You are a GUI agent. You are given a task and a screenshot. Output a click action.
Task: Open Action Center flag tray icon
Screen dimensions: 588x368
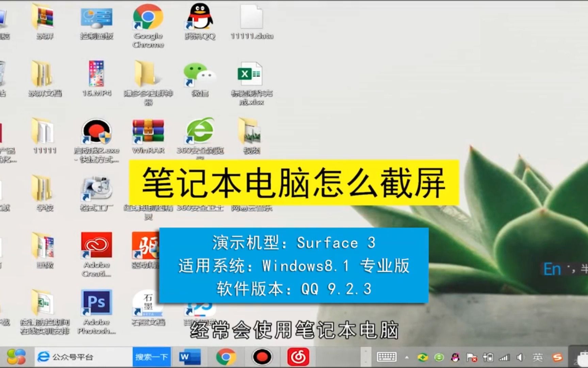point(472,357)
